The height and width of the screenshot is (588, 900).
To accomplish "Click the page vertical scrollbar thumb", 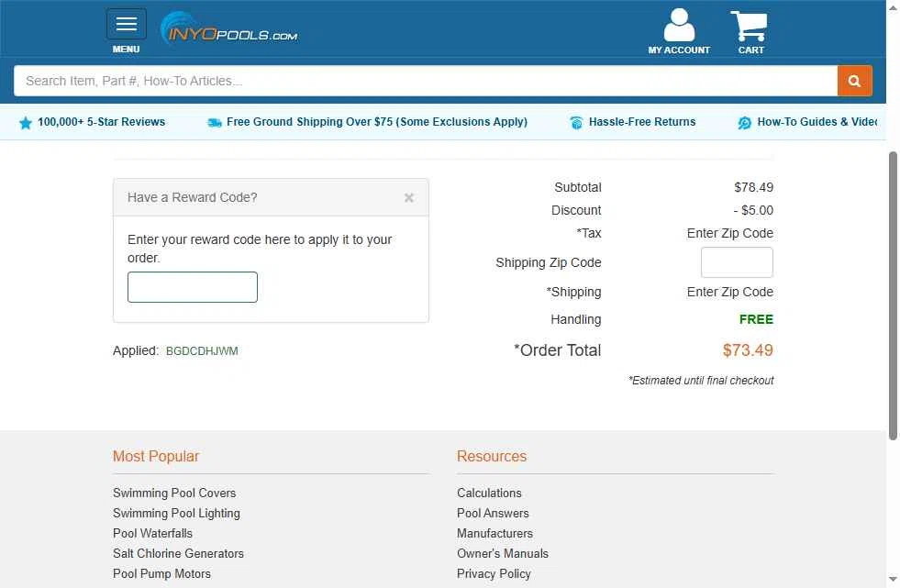I will click(x=893, y=295).
